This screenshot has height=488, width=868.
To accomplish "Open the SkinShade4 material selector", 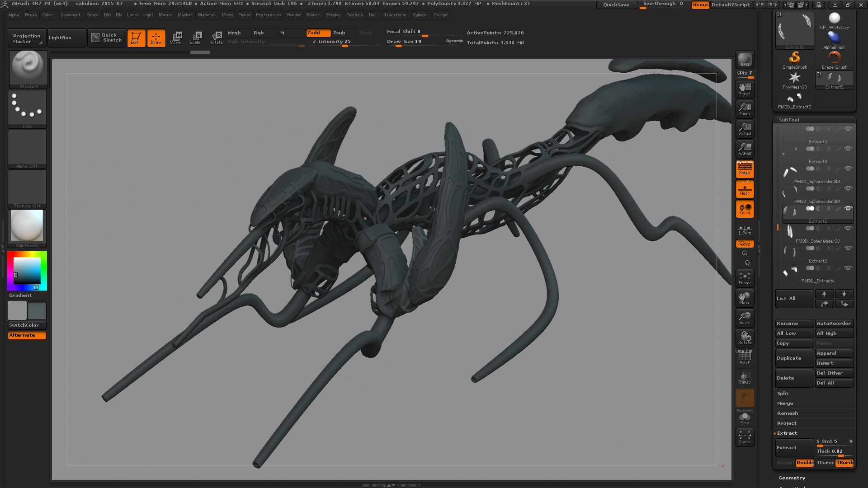I will click(x=27, y=229).
